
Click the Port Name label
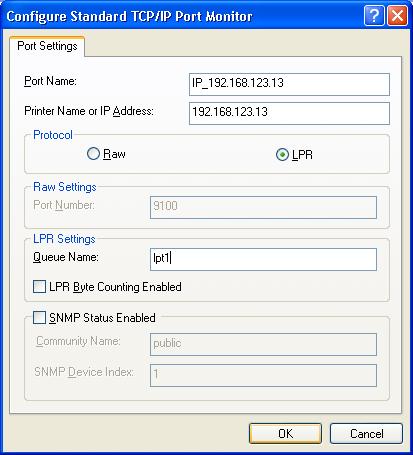pos(50,81)
